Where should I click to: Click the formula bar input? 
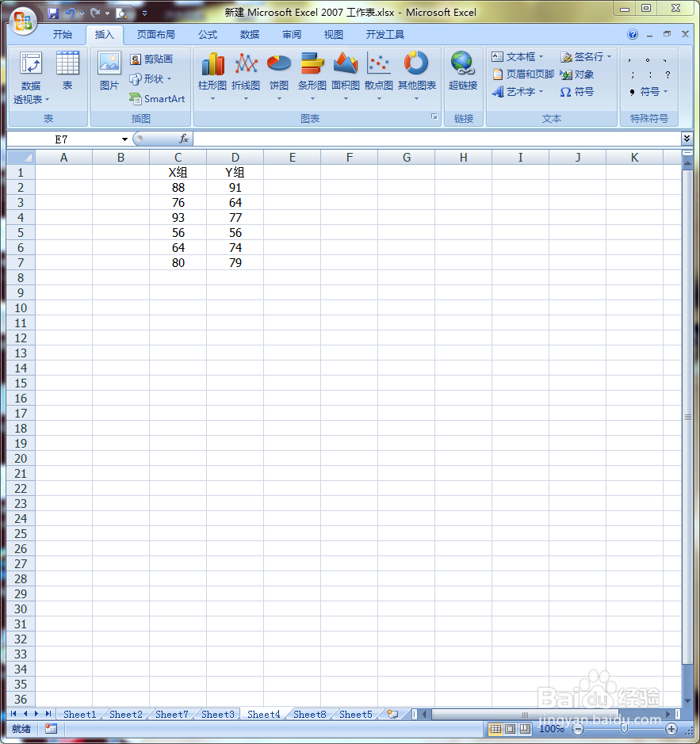coord(437,139)
